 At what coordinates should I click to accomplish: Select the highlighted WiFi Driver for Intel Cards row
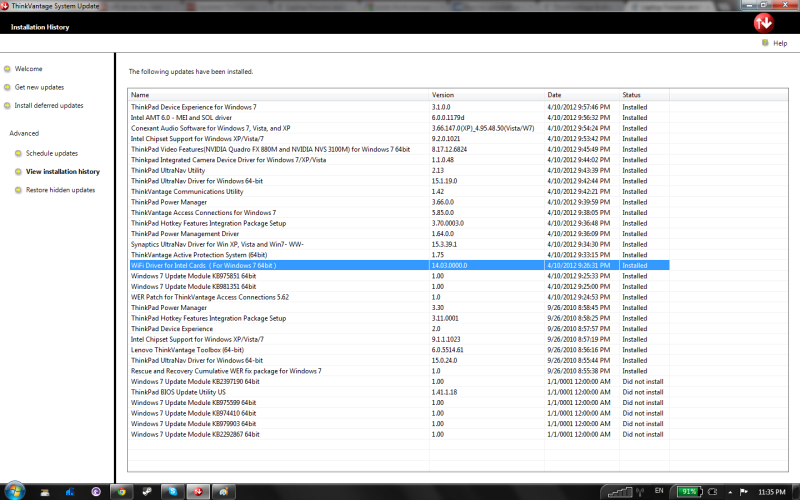399,265
